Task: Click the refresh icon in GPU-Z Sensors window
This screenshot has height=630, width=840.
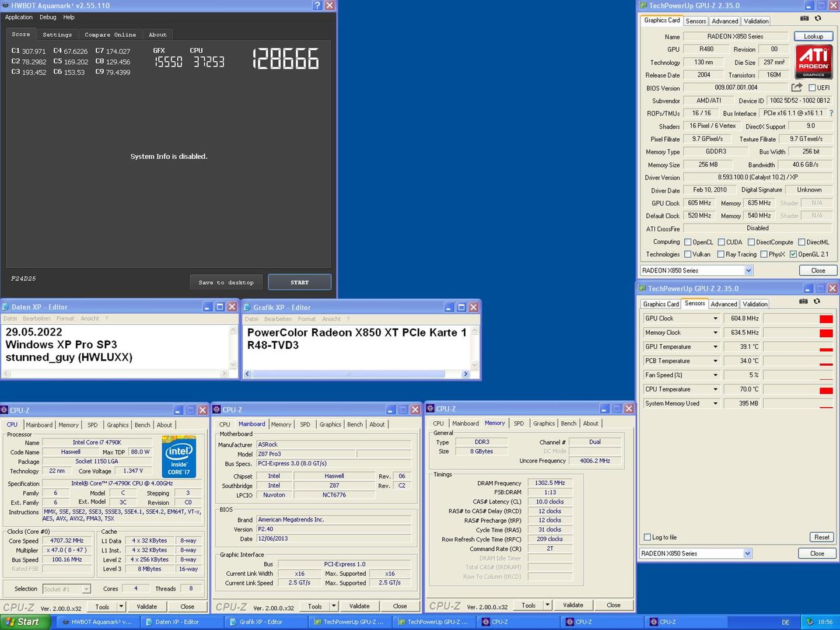Action: pos(817,302)
